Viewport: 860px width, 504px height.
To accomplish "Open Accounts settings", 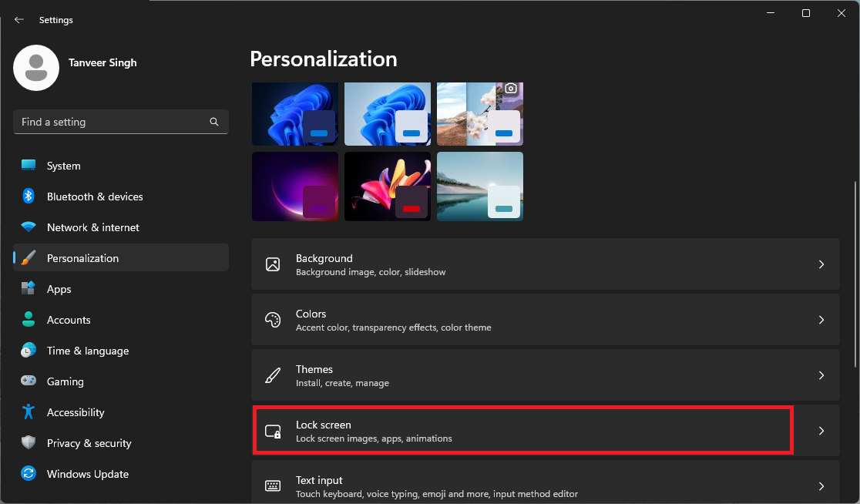I will point(69,320).
